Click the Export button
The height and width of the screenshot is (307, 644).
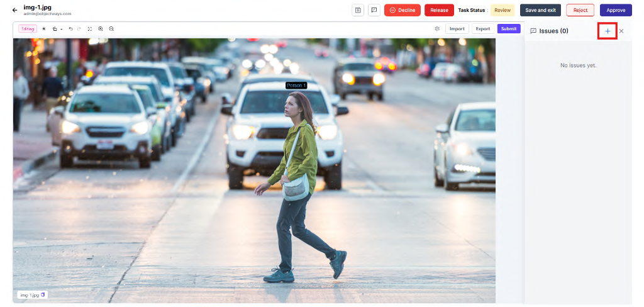483,29
